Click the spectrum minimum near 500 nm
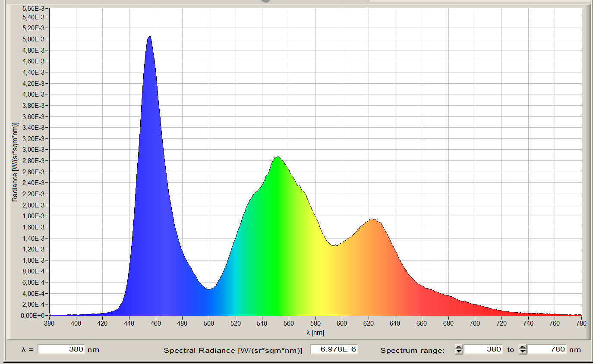This screenshot has height=364, width=593. 209,289
